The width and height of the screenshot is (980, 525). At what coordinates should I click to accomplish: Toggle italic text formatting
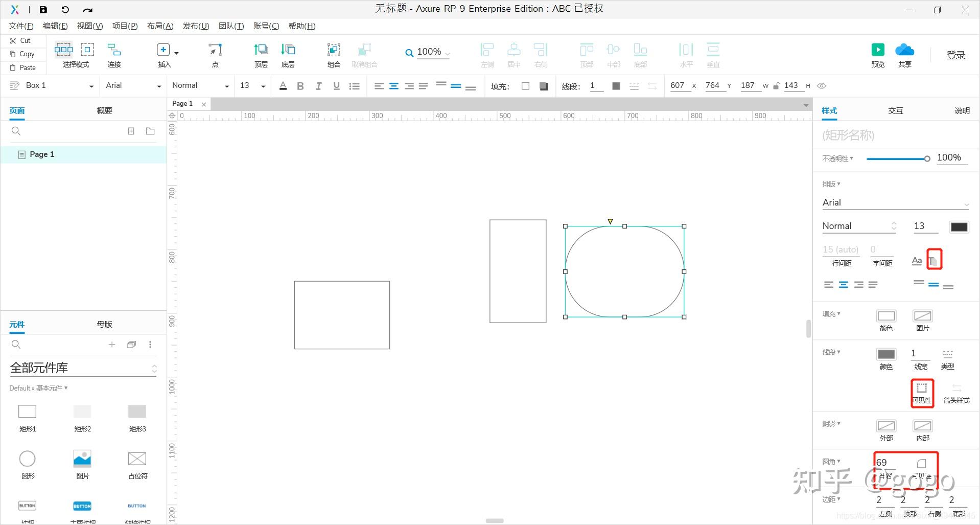pyautogui.click(x=318, y=86)
